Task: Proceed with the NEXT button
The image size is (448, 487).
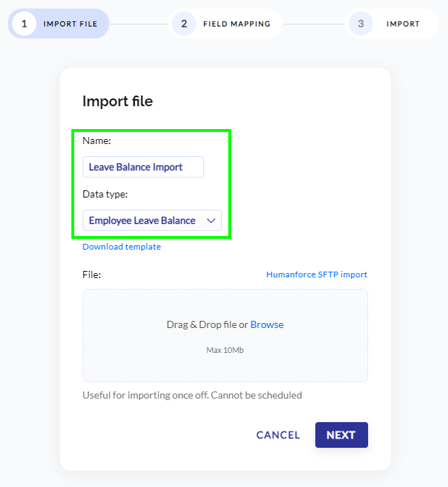Action: 342,435
